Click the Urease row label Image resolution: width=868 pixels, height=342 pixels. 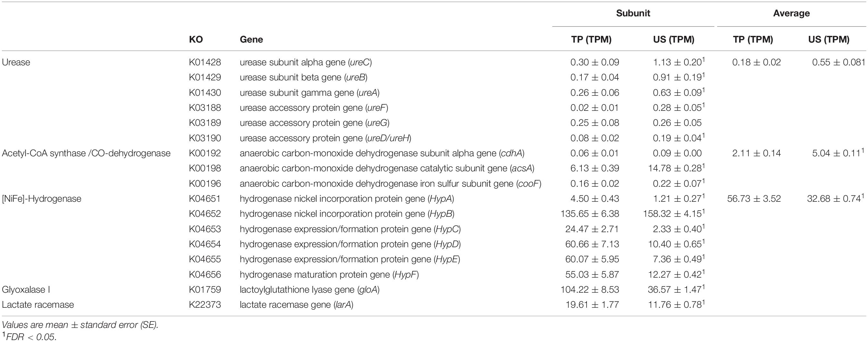(x=16, y=62)
